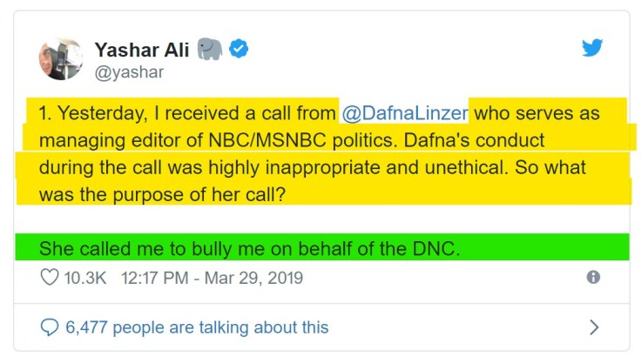Expand conversation with the right chevron arrow
Image resolution: width=641 pixels, height=364 pixels.
[x=594, y=327]
